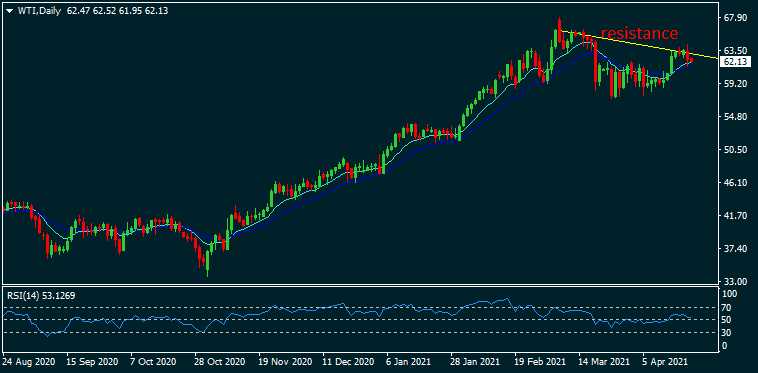Click the 50.50 price axis label
The height and width of the screenshot is (373, 758).
[x=735, y=150]
